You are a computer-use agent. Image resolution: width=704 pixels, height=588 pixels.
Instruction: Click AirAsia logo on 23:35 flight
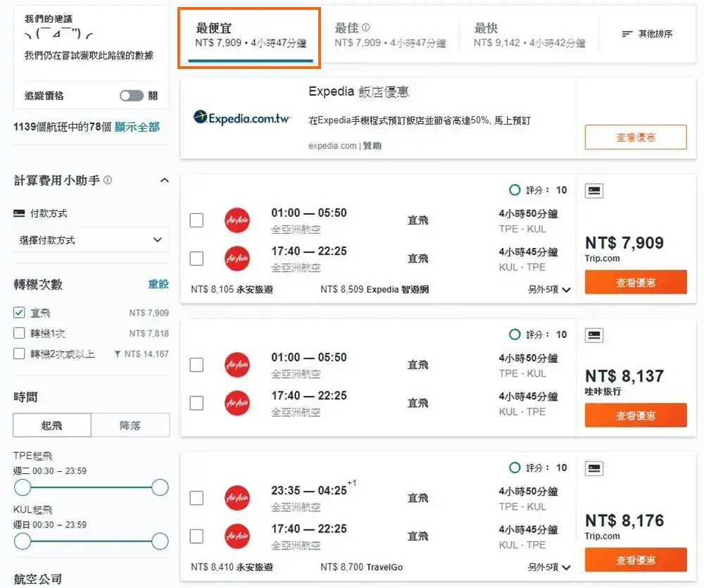click(x=237, y=498)
